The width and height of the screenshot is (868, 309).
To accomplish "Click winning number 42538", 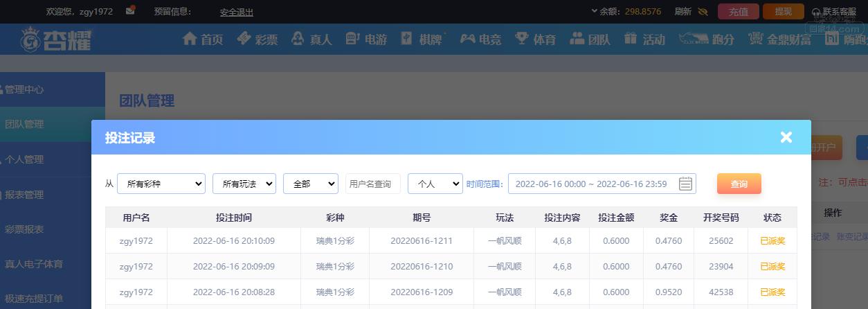I will pyautogui.click(x=721, y=292).
